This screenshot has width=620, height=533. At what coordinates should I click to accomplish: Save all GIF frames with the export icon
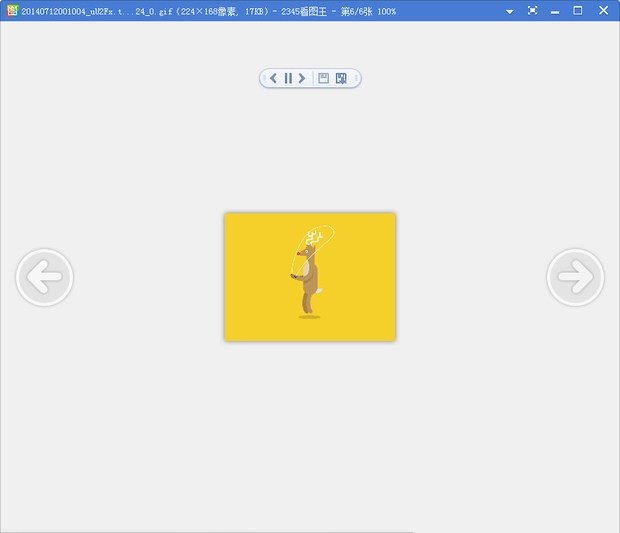tap(341, 78)
